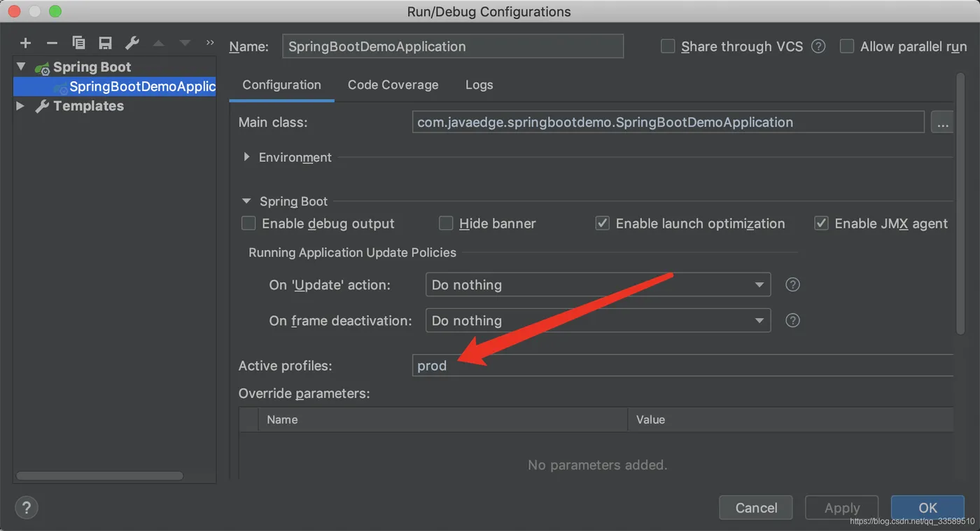Add a new run configuration
This screenshot has height=531, width=980.
coord(26,43)
